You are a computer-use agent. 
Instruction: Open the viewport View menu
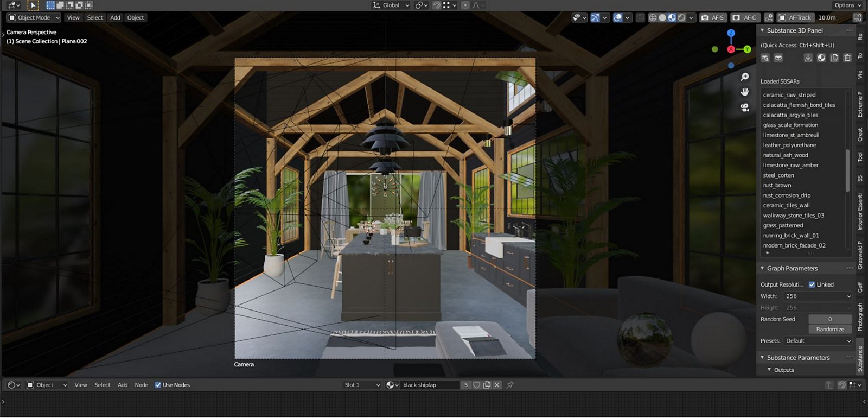73,17
